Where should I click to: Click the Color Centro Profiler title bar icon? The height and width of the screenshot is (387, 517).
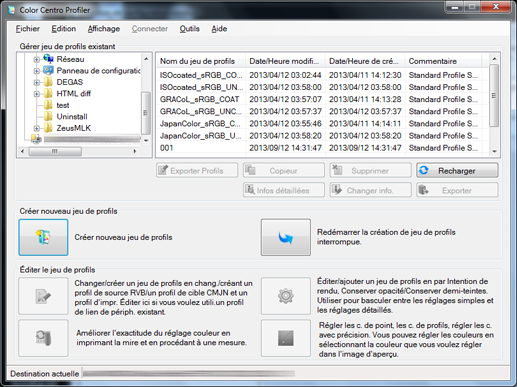coord(11,10)
